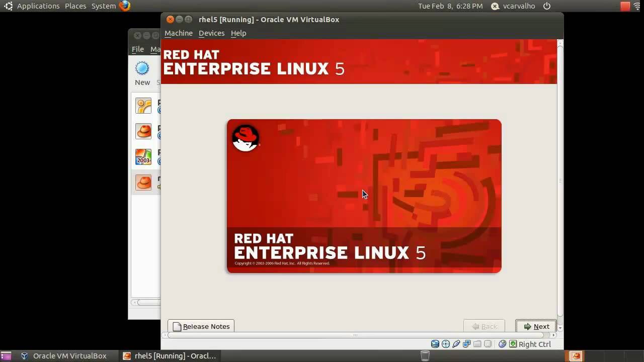Click the scroll right arrow of horizontal scrollbar
This screenshot has height=362, width=644.
[x=553, y=335]
